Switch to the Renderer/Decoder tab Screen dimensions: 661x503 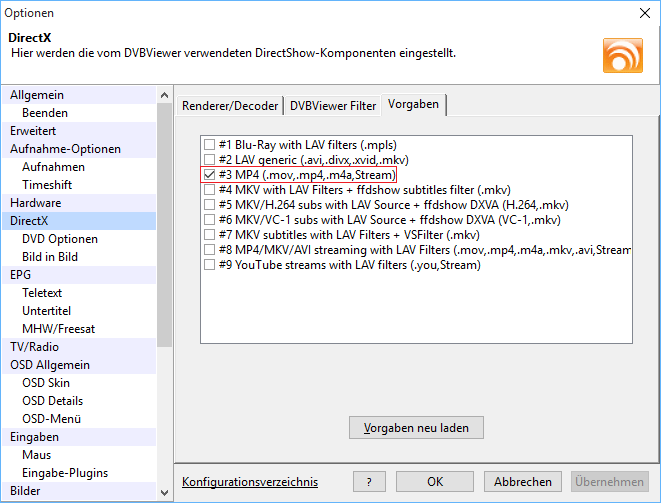pyautogui.click(x=231, y=105)
